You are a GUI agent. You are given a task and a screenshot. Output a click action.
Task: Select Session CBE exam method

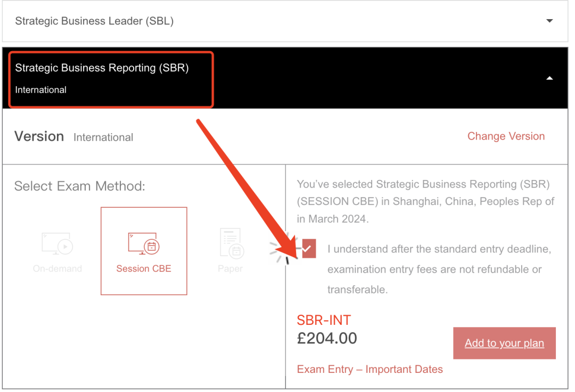[x=144, y=251]
